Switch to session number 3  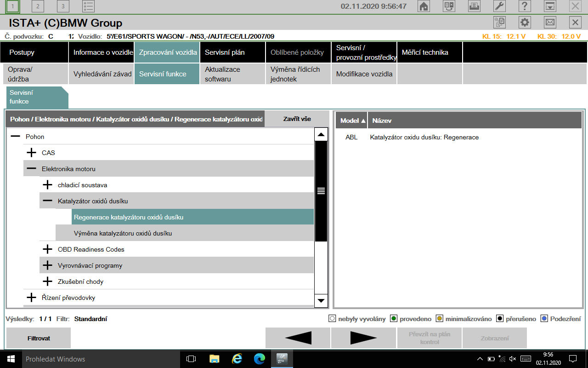(x=63, y=6)
